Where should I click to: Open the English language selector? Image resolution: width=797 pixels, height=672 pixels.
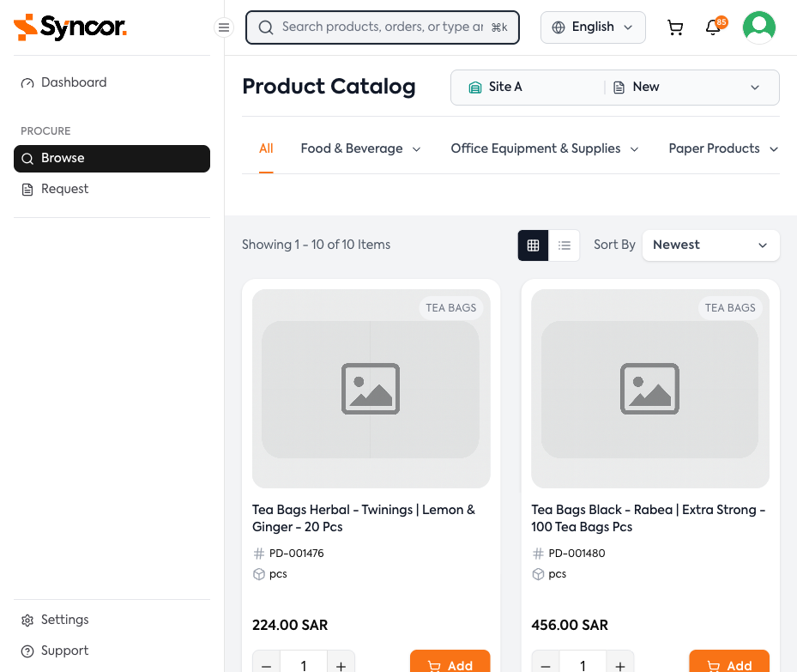pos(592,27)
